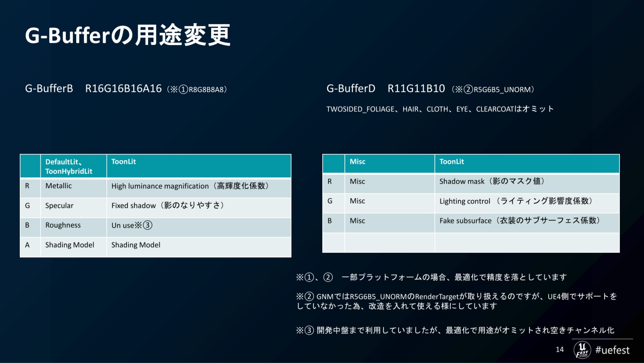Select the Specular table cell
Viewport: 644px width, 363px height.
coord(59,206)
